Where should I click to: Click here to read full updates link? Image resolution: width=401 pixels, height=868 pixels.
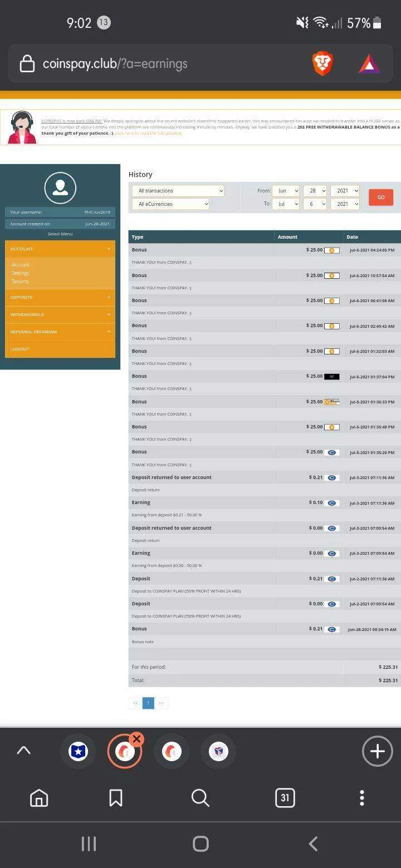click(x=148, y=134)
